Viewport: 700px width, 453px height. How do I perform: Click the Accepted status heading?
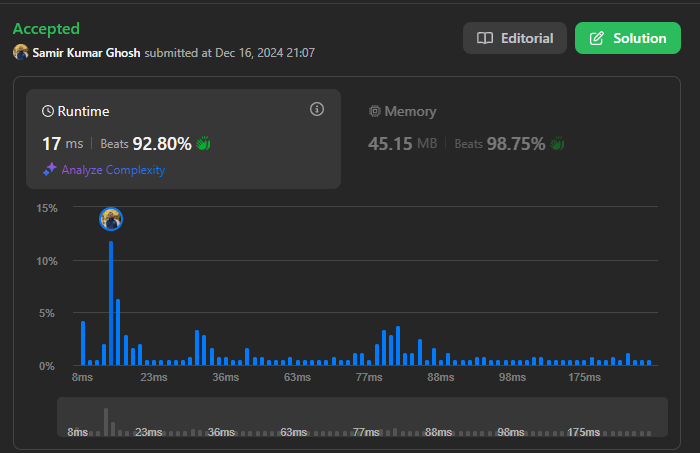(x=46, y=29)
